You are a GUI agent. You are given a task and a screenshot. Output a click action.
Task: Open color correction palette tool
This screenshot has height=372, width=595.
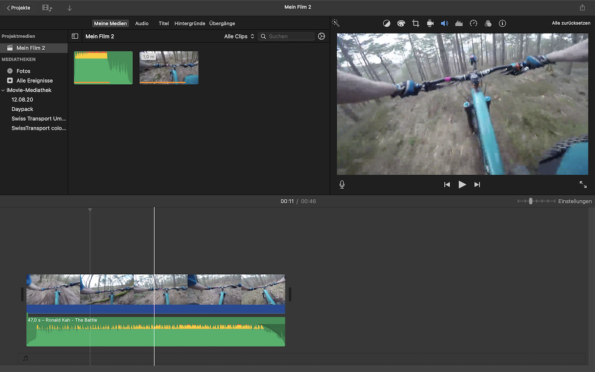(401, 23)
